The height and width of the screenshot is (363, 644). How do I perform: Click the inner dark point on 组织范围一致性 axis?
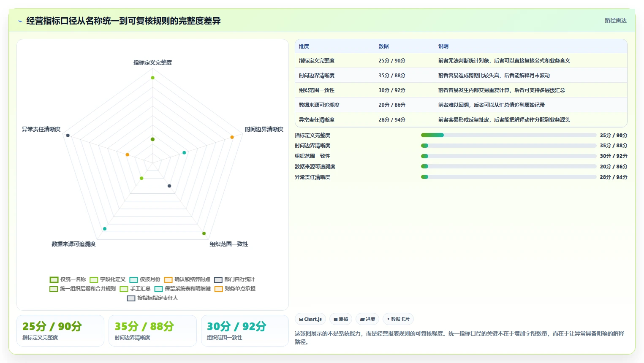[169, 186]
